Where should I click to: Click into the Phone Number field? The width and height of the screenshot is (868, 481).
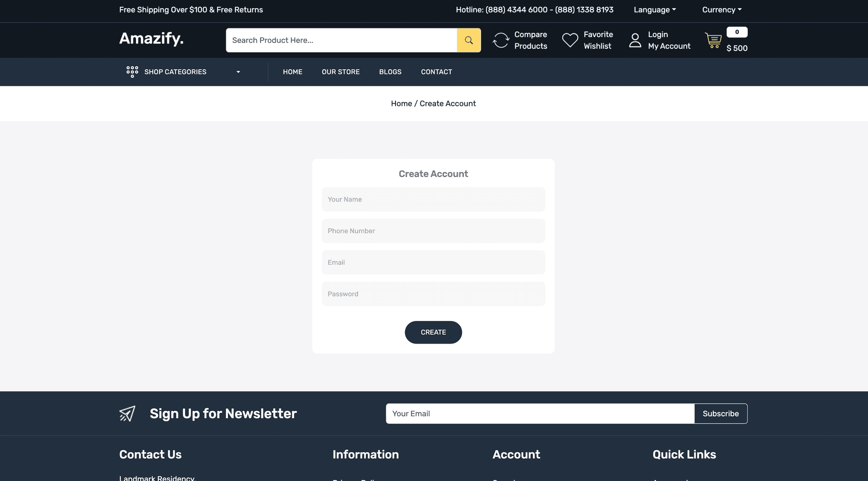click(x=433, y=231)
